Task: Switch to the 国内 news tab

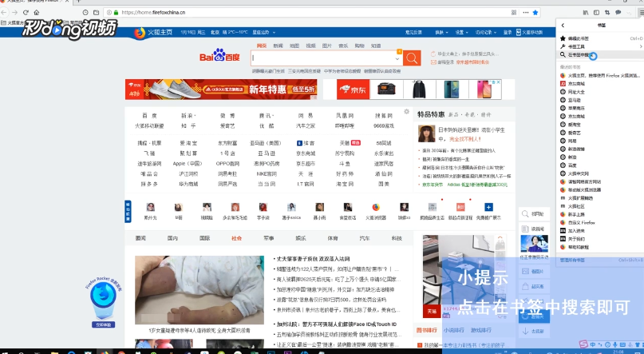Action: coord(172,238)
